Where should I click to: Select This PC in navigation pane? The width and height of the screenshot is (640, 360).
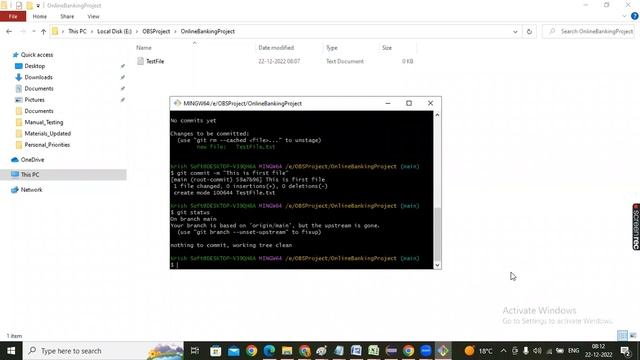(30, 175)
